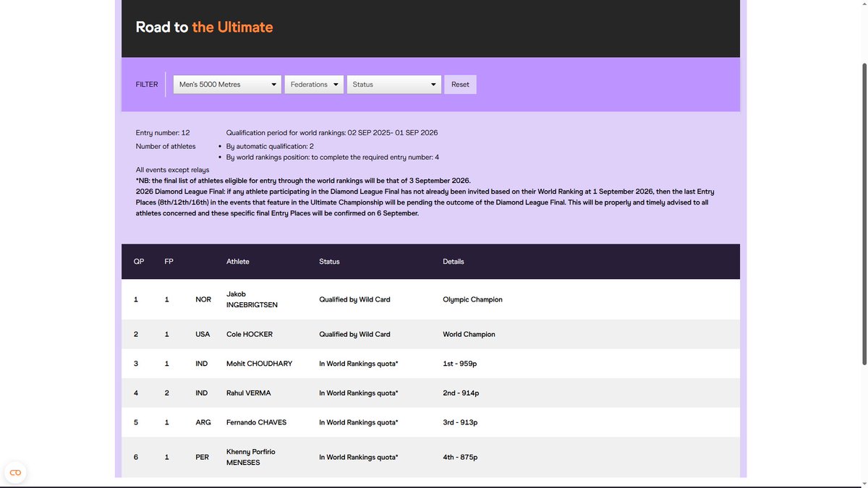Click the Entry number: 12 text
The height and width of the screenshot is (488, 868).
[x=163, y=133]
